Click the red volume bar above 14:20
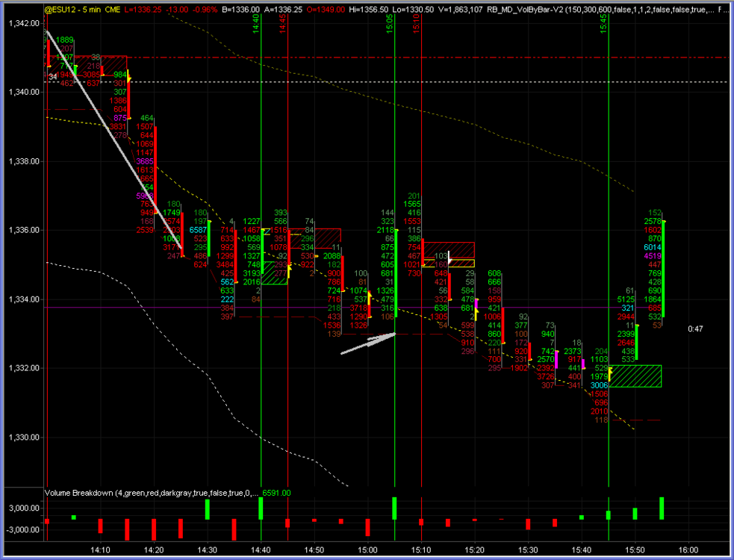Viewport: 734px width, 560px height. [x=154, y=530]
